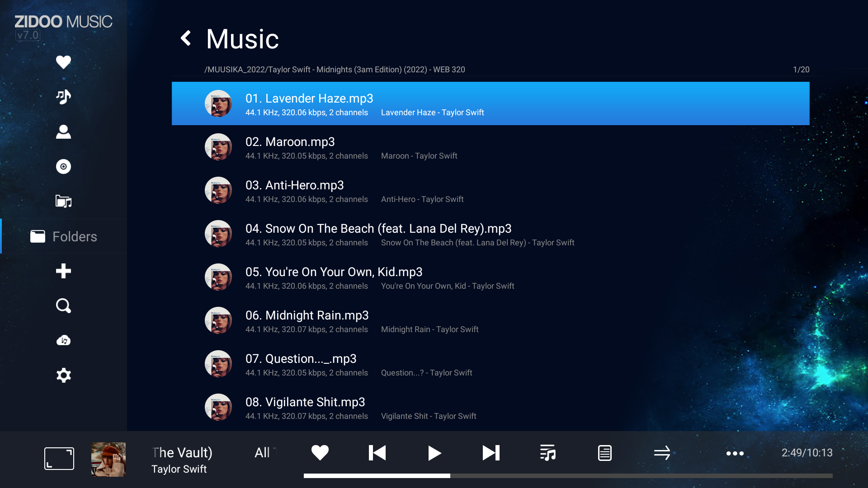Click now-playing title The Vault)

[182, 452]
